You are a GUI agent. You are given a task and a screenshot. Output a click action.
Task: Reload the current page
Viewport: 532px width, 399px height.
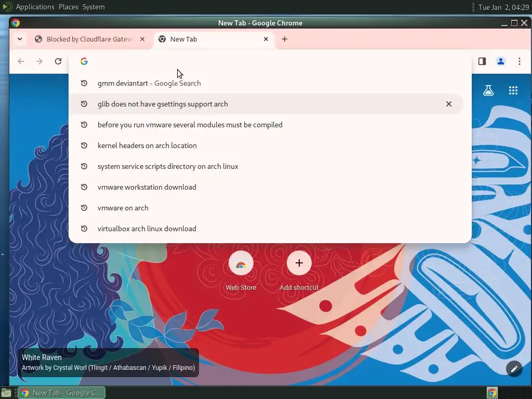[x=58, y=61]
